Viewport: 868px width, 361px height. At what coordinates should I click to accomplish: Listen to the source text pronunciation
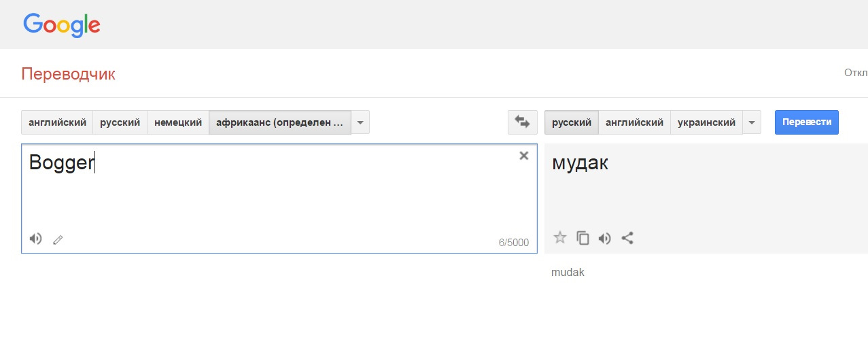click(x=35, y=239)
